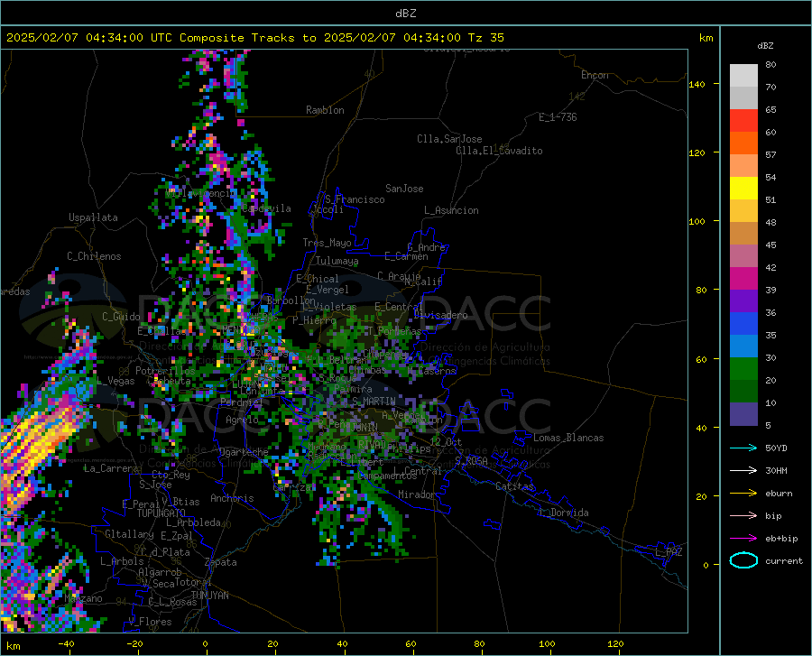Click the Encon map label
Image resolution: width=812 pixels, height=656 pixels.
pos(595,75)
